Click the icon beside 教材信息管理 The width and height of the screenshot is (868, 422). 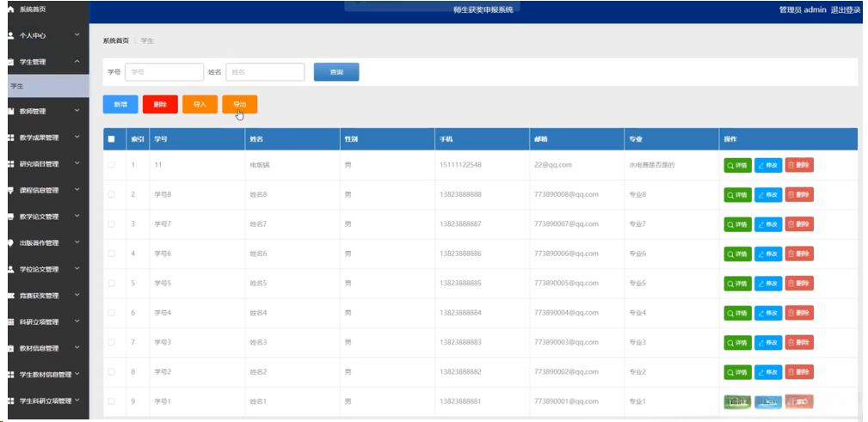(x=10, y=348)
